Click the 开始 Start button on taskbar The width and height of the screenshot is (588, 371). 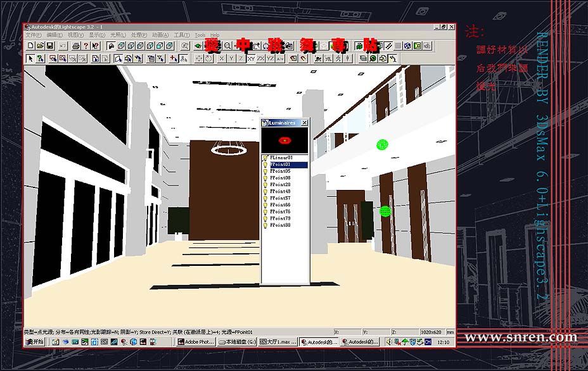pyautogui.click(x=34, y=342)
